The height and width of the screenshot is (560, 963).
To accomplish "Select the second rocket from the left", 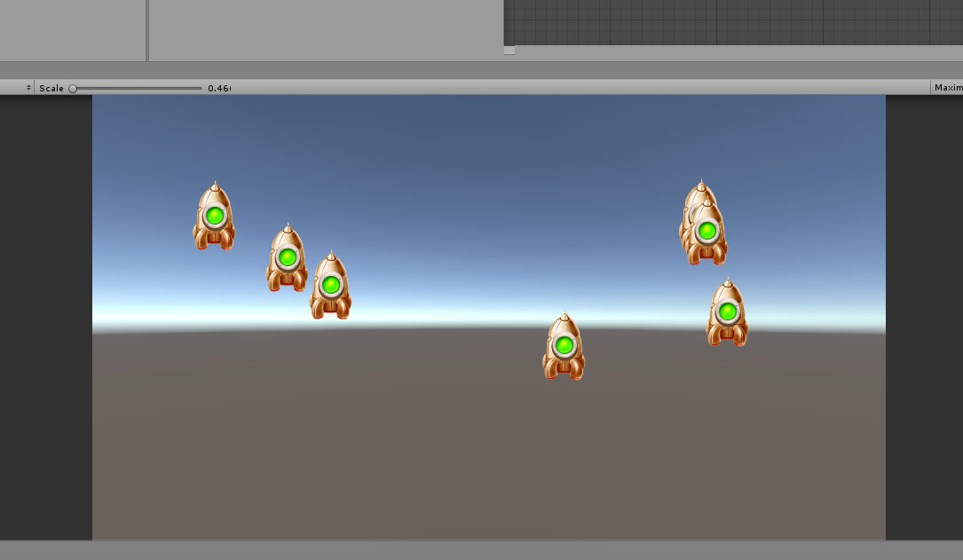I will click(287, 259).
